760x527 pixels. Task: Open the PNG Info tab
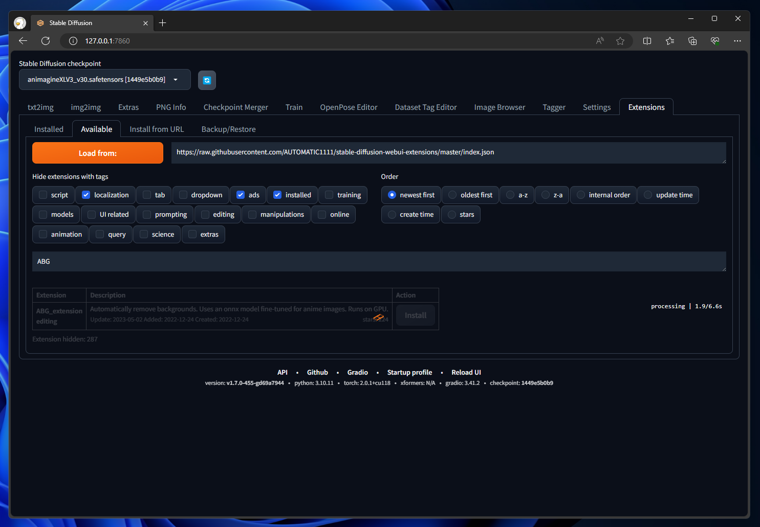click(171, 107)
